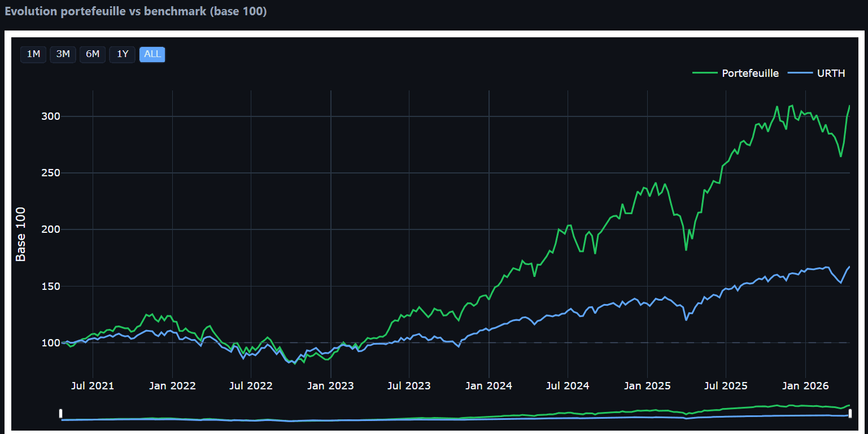
Task: Click the right range slider handle
Action: [x=850, y=413]
